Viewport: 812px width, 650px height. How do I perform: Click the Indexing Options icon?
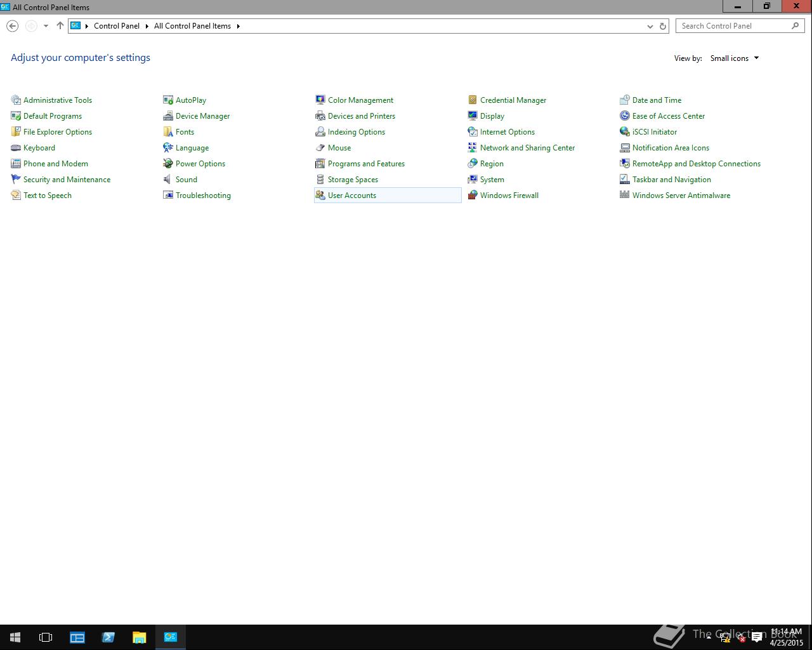320,132
